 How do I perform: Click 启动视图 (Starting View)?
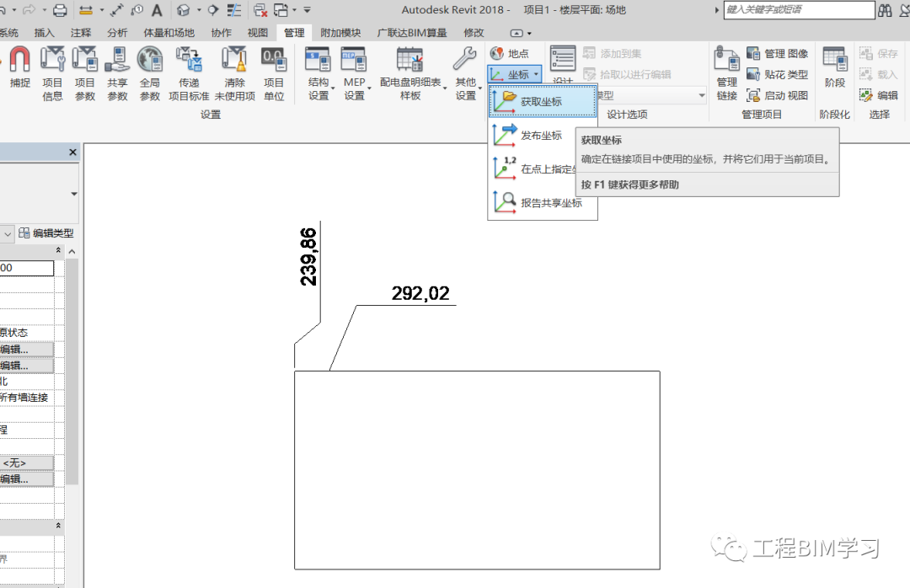tap(778, 95)
